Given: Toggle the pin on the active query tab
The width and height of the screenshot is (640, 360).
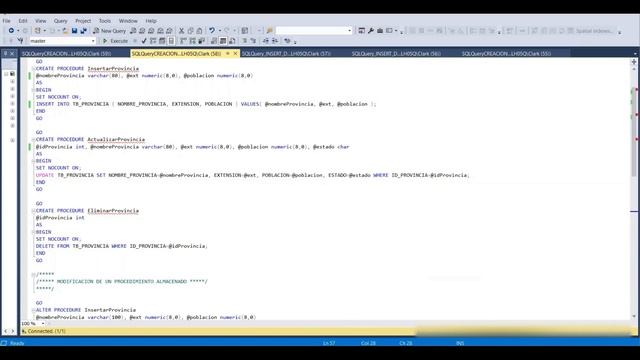Looking at the screenshot, I should pyautogui.click(x=228, y=53).
